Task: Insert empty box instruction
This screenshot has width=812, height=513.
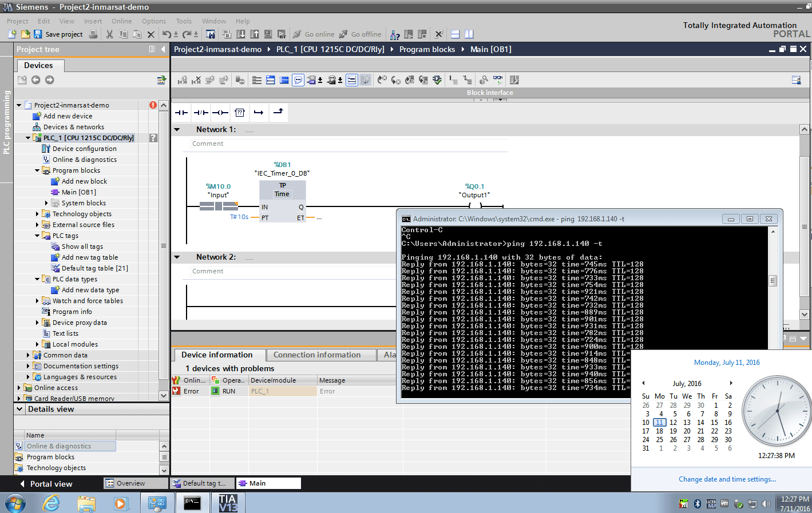Action: click(x=240, y=113)
